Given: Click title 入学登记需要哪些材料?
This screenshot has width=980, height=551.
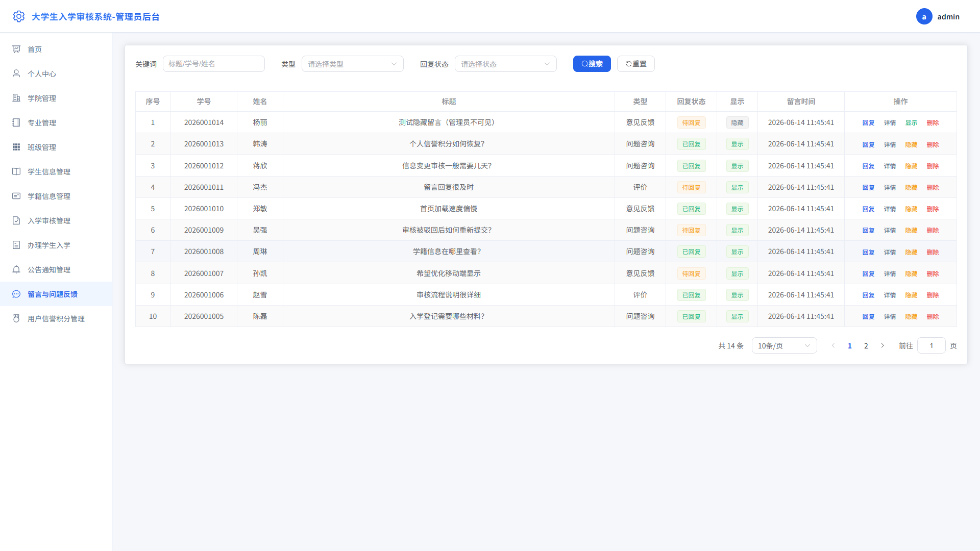Looking at the screenshot, I should click(x=447, y=316).
